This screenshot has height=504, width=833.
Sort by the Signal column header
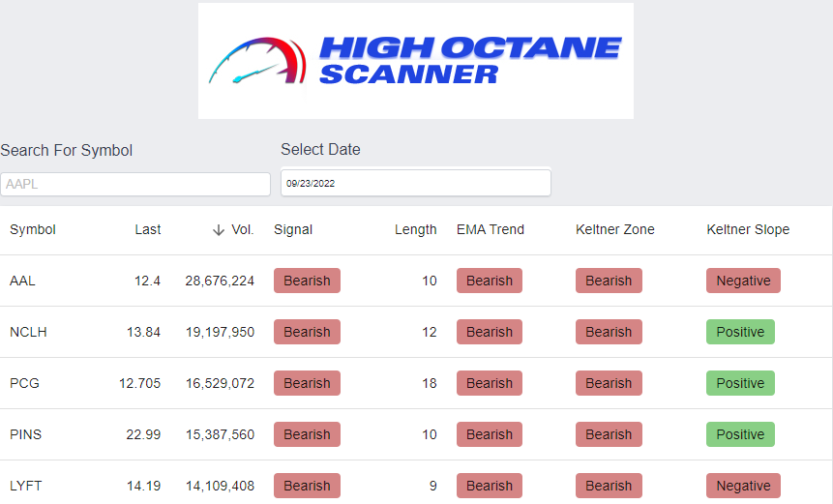[x=293, y=229]
